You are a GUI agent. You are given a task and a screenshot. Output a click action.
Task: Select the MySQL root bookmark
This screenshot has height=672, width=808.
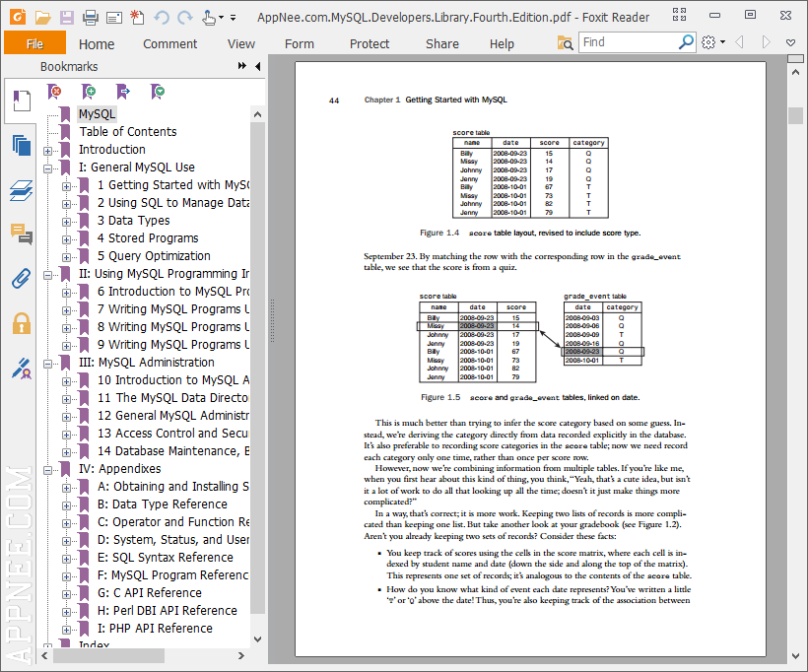tap(97, 114)
